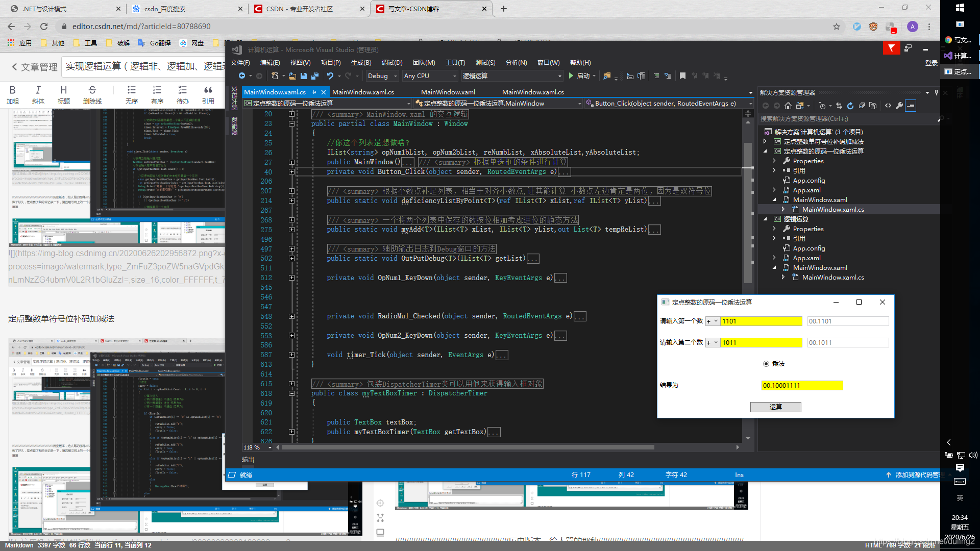This screenshot has height=551, width=980.
Task: Click the red feedback filter icon
Action: pyautogui.click(x=891, y=48)
